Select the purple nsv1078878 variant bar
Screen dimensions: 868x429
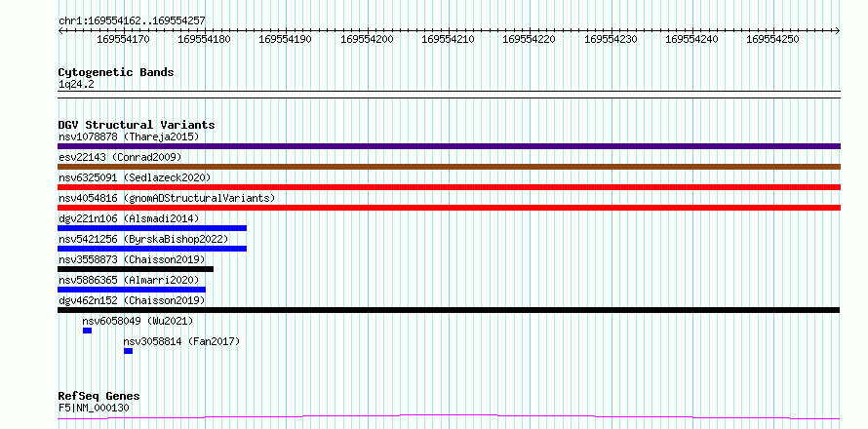pos(449,146)
